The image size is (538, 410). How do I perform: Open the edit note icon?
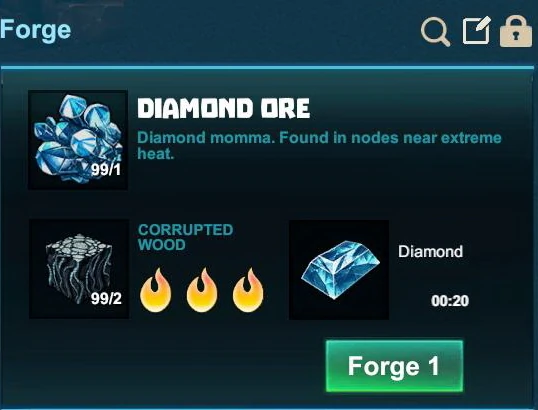click(x=476, y=31)
